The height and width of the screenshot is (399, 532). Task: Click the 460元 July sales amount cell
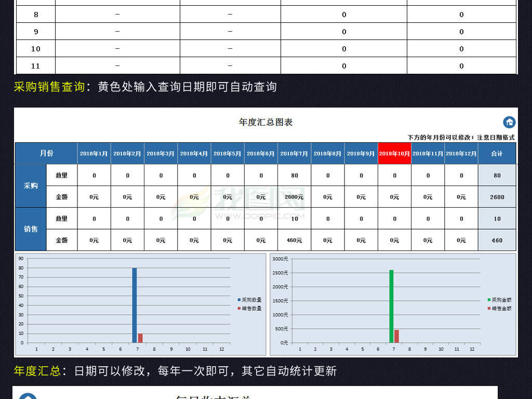point(295,241)
